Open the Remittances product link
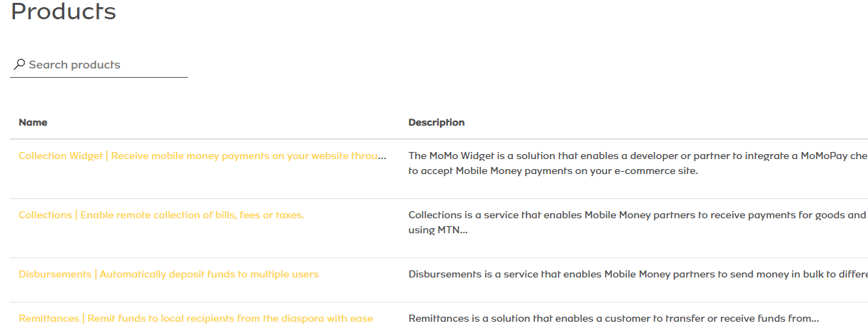868x336 pixels. point(196,318)
